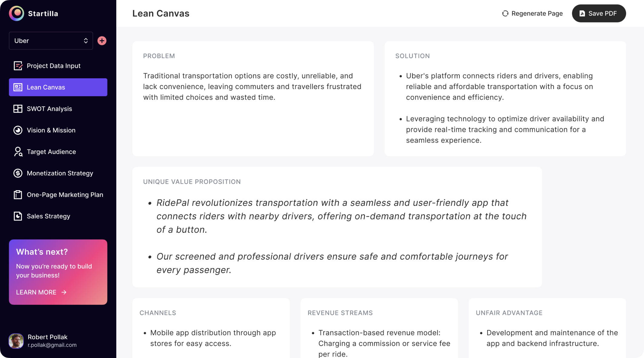Navigate to Target Audience section
644x358 pixels.
coord(51,152)
